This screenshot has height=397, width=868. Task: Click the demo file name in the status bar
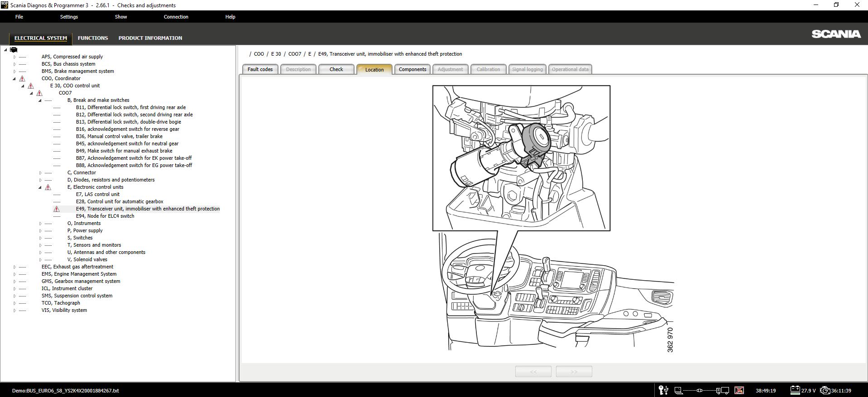[66, 391]
